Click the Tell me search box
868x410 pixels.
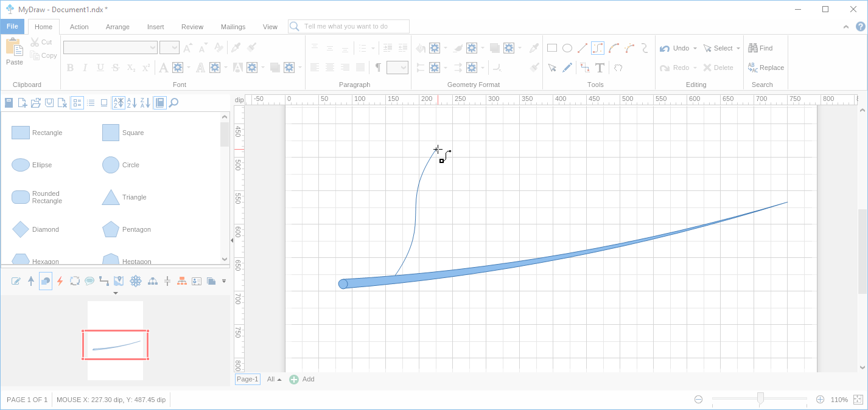tap(349, 26)
